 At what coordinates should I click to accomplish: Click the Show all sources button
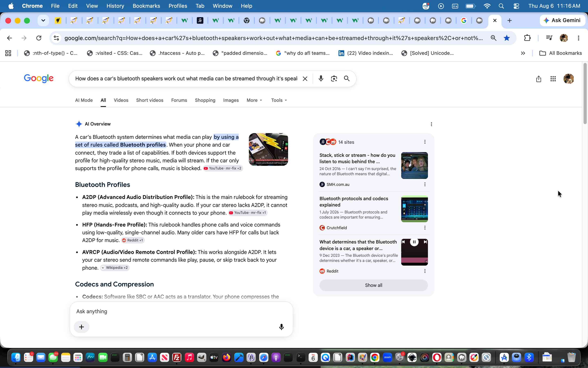point(373,285)
